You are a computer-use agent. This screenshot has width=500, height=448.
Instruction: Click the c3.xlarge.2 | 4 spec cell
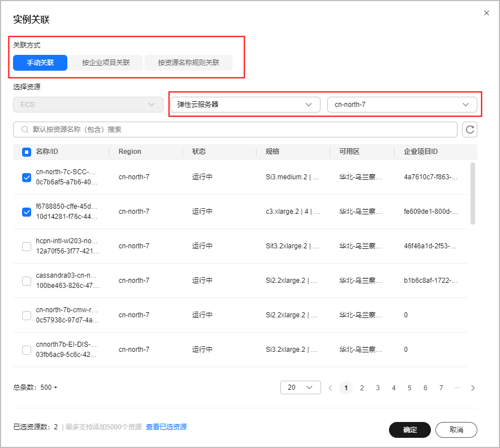tap(293, 212)
